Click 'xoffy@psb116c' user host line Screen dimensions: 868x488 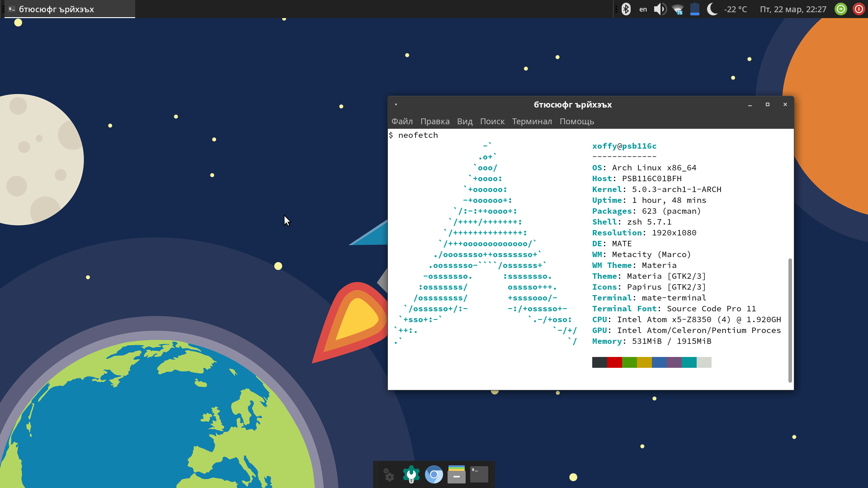click(624, 146)
